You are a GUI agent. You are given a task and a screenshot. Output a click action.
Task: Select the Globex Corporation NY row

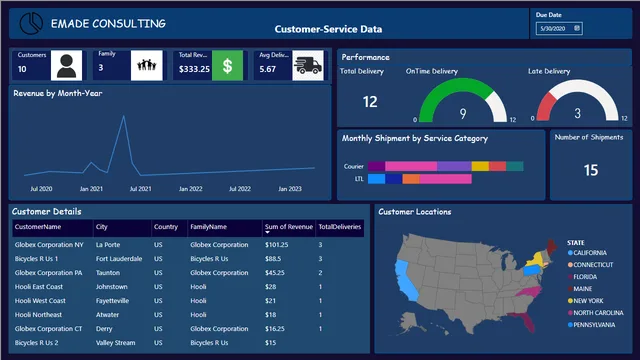click(188, 244)
